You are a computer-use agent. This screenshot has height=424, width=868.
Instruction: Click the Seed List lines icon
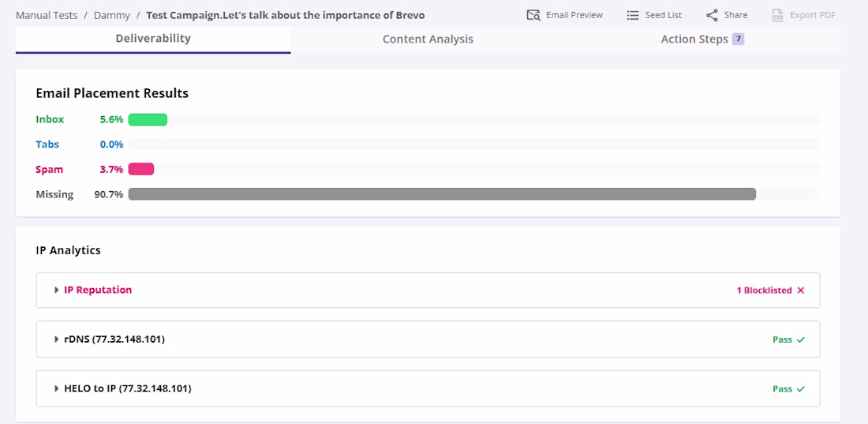(633, 15)
